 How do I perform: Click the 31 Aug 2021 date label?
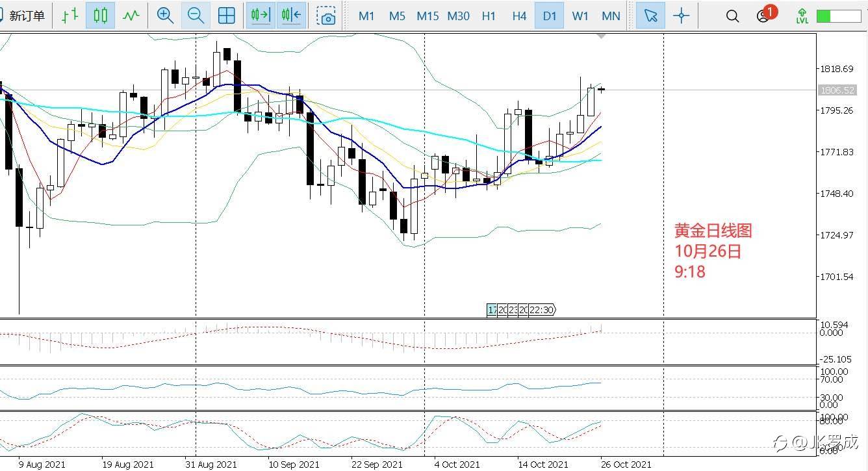point(211,465)
